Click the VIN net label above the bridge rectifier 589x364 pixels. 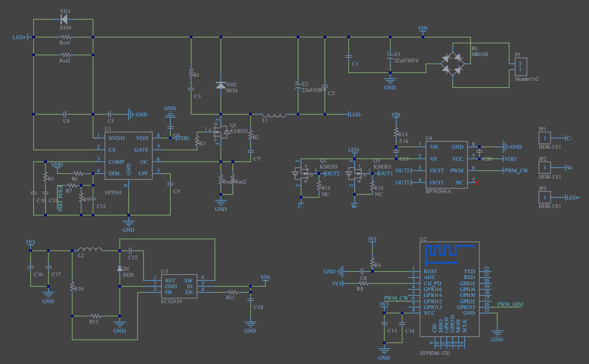(423, 28)
